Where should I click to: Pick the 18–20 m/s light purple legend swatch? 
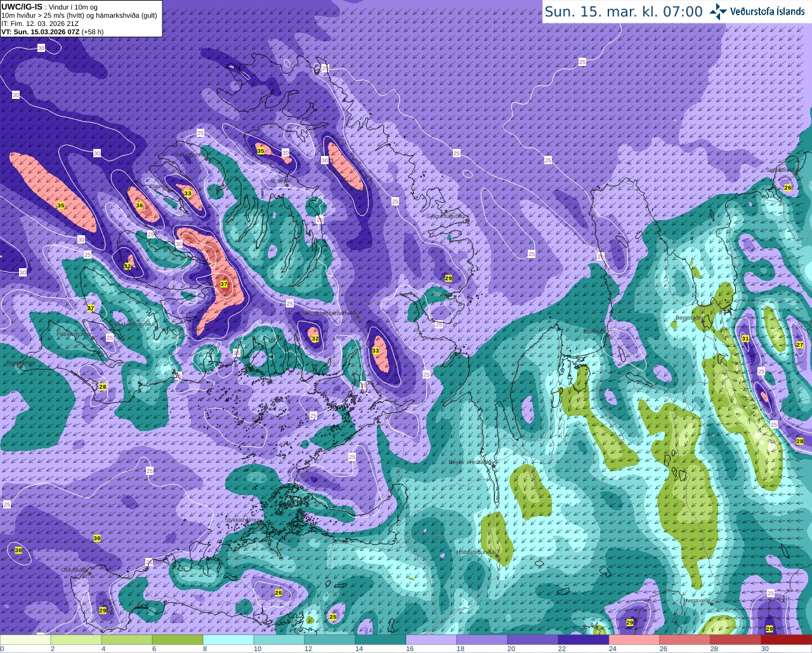(482, 640)
